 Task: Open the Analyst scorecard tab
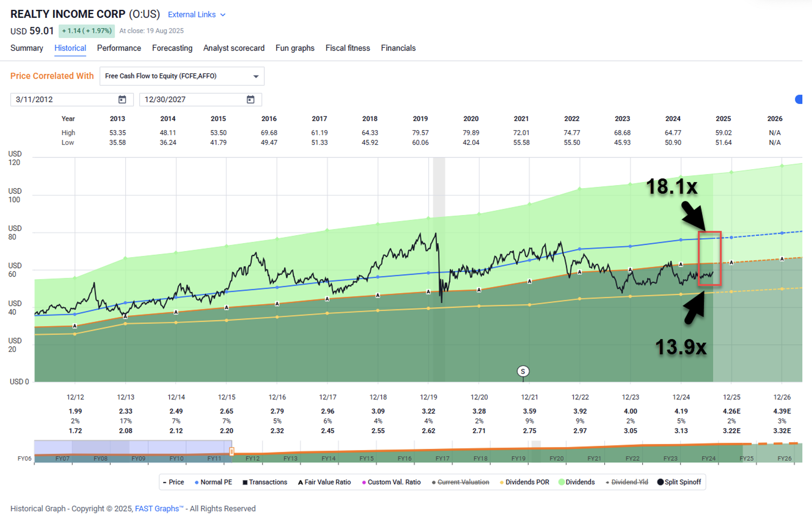(234, 48)
